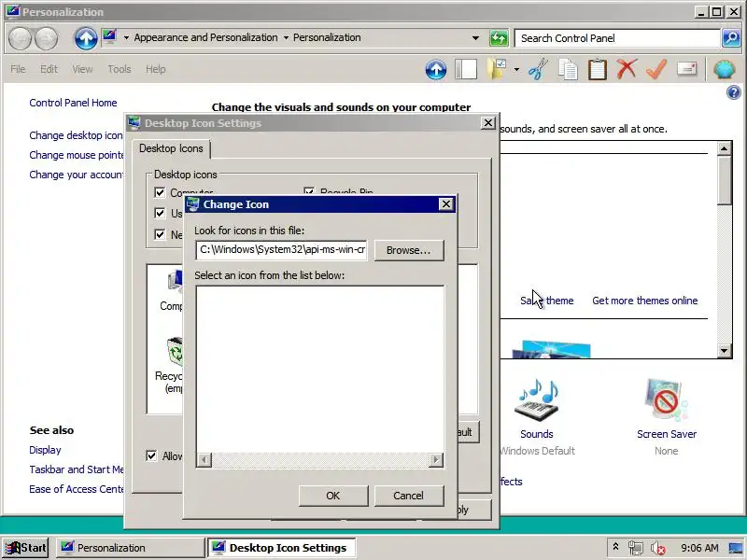Open the Edit menu
The height and width of the screenshot is (560, 747).
[x=49, y=69]
